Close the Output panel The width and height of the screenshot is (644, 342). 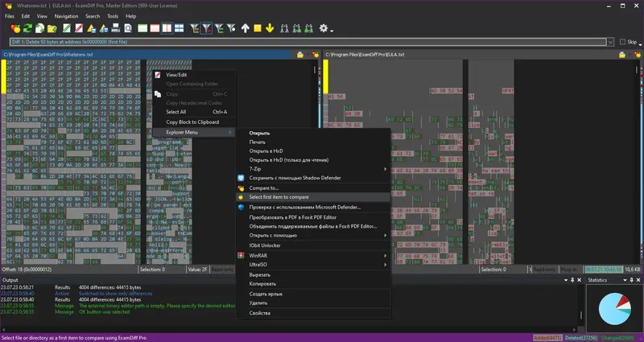[x=579, y=280]
